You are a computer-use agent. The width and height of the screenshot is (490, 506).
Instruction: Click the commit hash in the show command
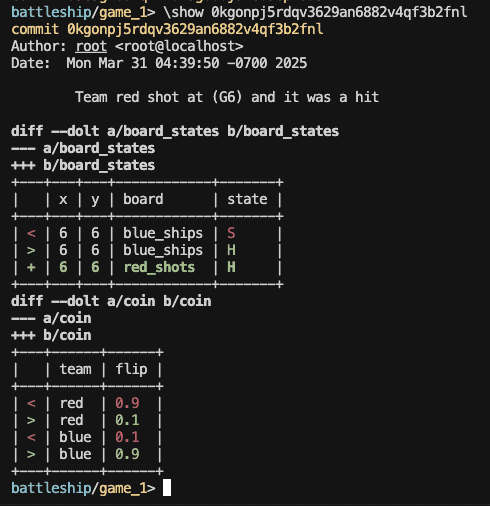click(x=339, y=13)
